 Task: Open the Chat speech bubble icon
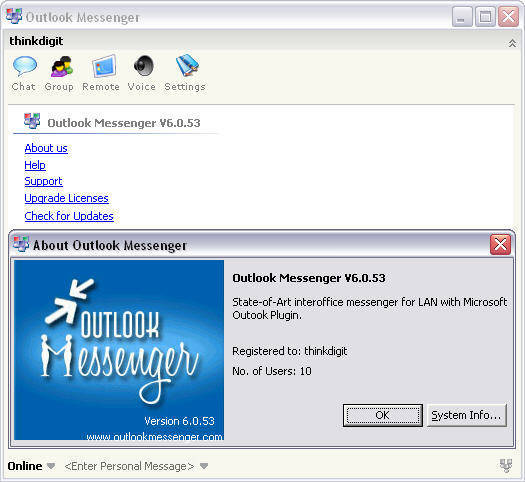[x=24, y=66]
